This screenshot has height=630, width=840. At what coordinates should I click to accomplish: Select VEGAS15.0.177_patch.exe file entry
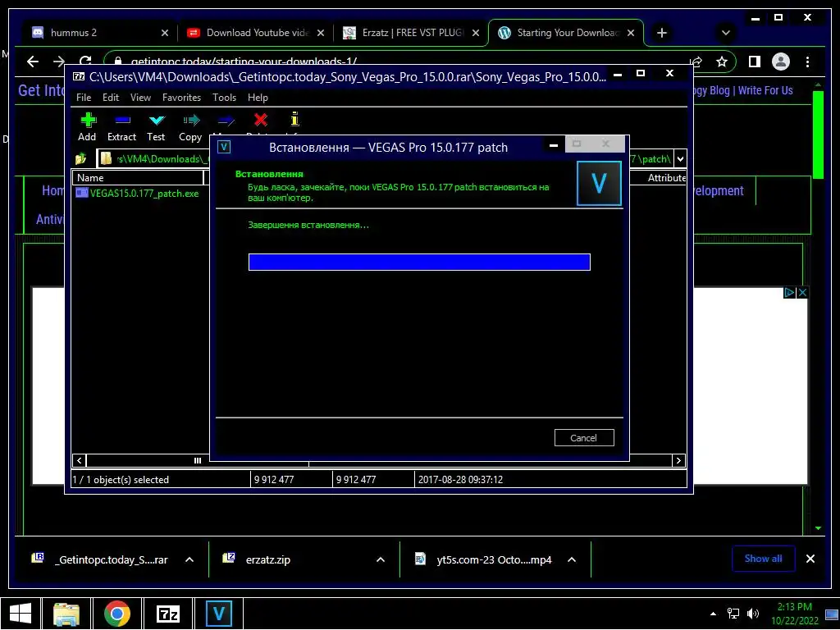[x=138, y=193]
